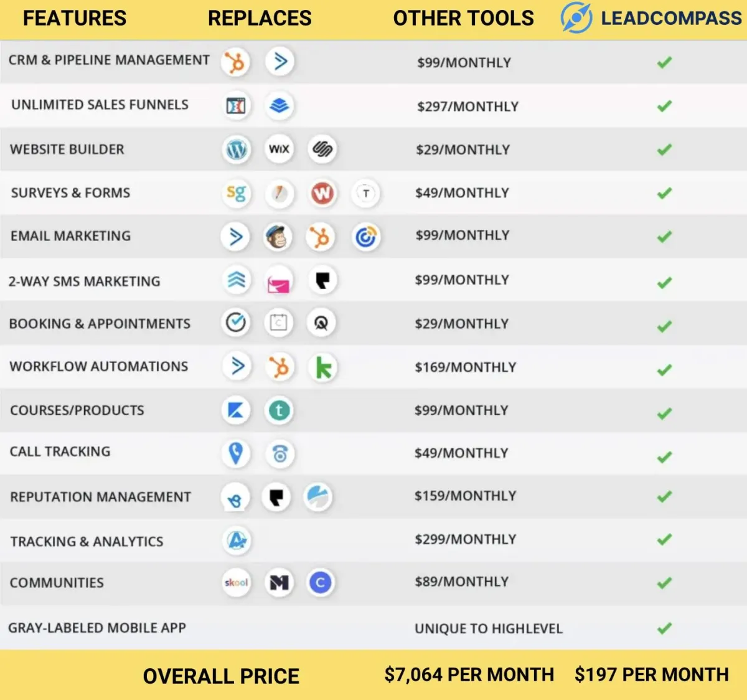
Task: Select the Kajabi icon in Courses row
Action: 236,410
